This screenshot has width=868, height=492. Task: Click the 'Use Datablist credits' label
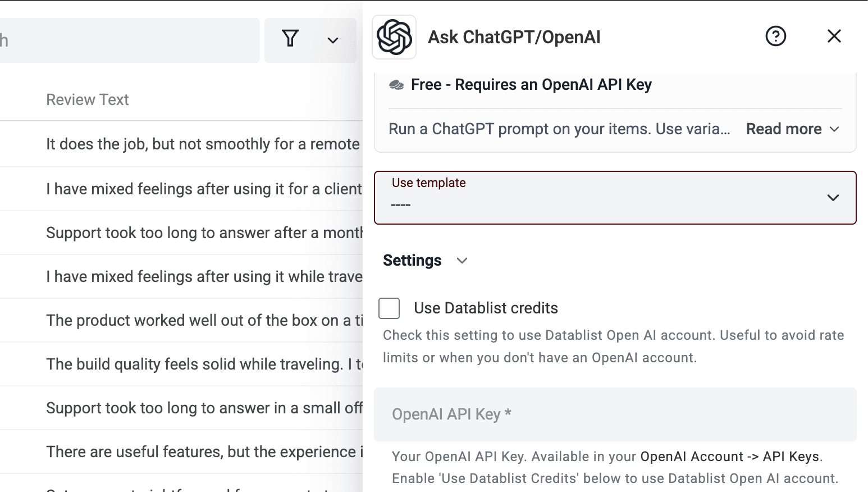tap(486, 308)
